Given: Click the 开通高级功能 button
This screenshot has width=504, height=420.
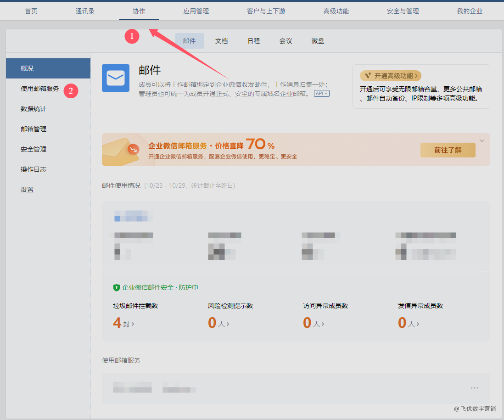Looking at the screenshot, I should (x=391, y=76).
